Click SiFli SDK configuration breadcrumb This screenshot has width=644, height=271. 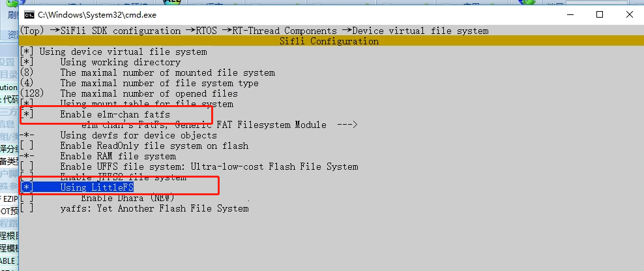click(121, 31)
